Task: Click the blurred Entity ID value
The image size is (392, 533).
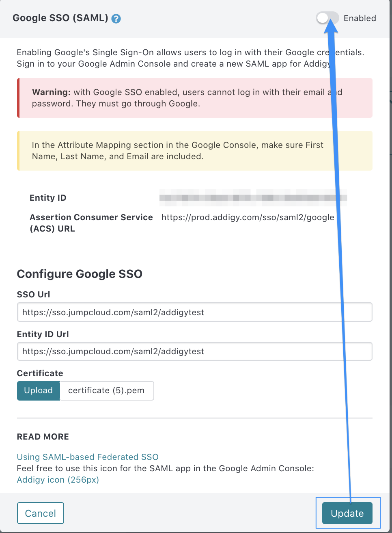Action: pos(253,198)
